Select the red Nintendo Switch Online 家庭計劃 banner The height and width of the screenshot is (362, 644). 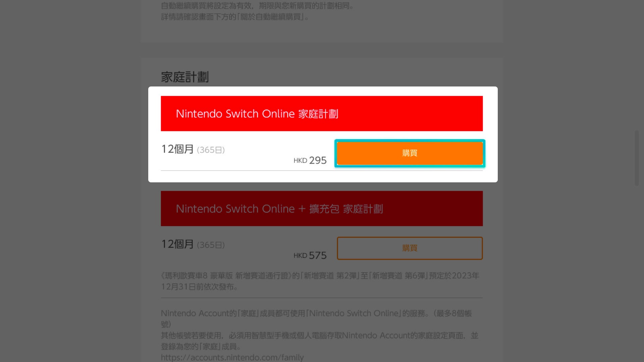(322, 114)
